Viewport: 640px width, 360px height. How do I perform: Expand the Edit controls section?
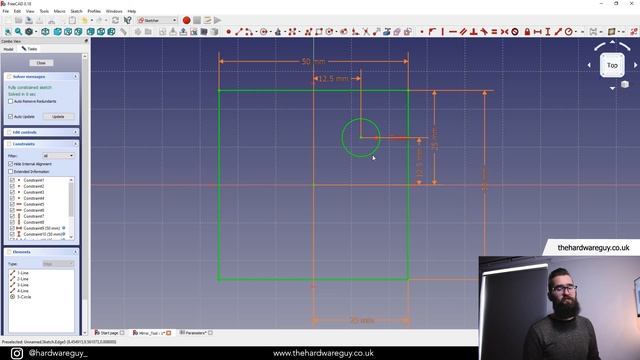[76, 132]
